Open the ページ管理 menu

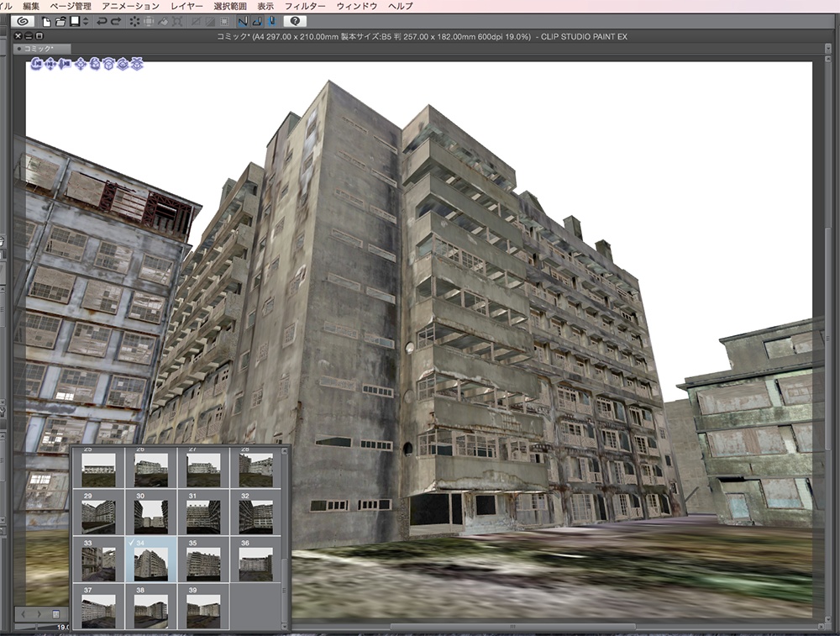pyautogui.click(x=71, y=6)
